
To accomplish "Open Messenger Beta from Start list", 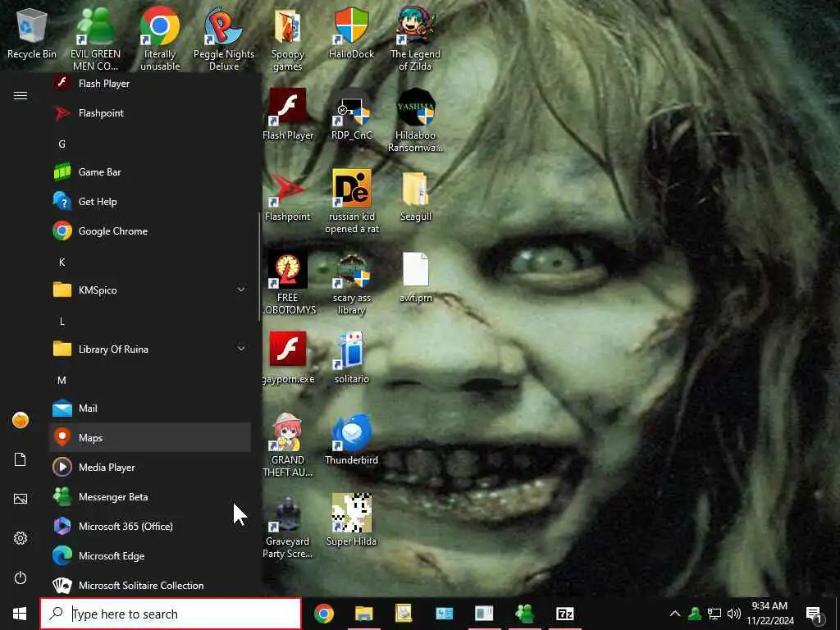I will click(x=150, y=496).
